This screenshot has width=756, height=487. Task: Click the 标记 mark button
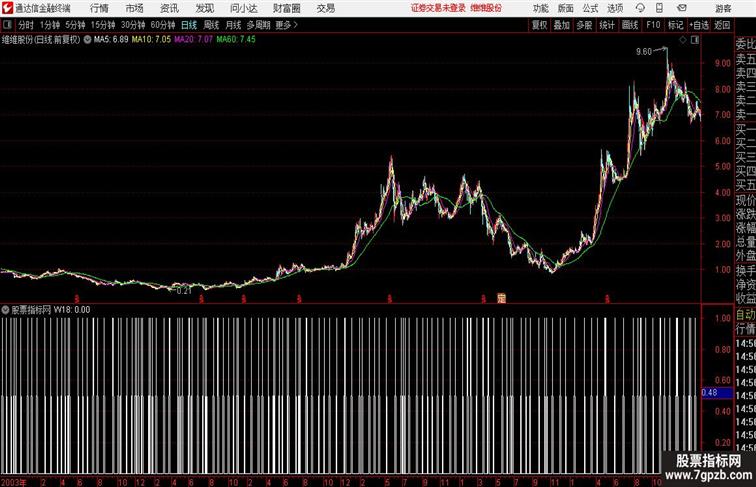click(x=675, y=25)
